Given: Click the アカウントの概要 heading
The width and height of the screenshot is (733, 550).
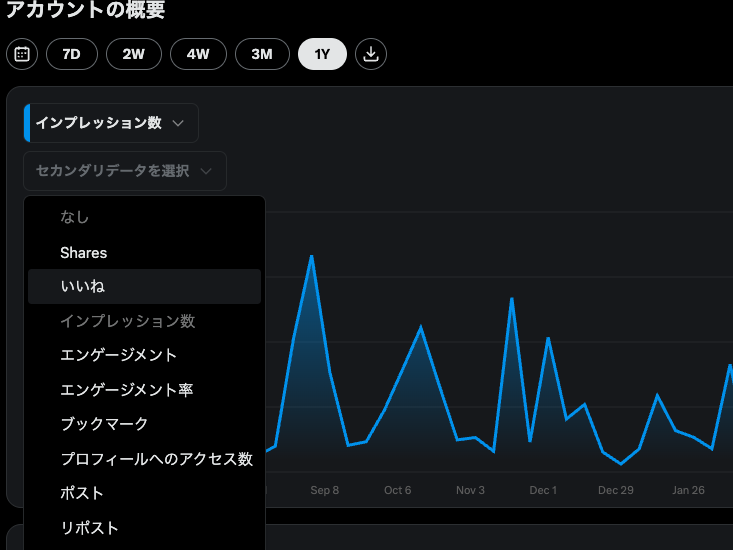Looking at the screenshot, I should [86, 9].
